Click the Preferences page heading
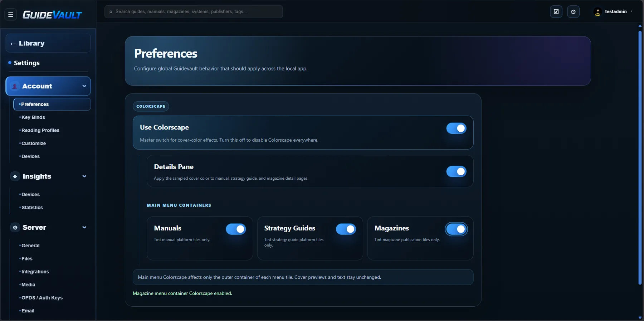 166,54
